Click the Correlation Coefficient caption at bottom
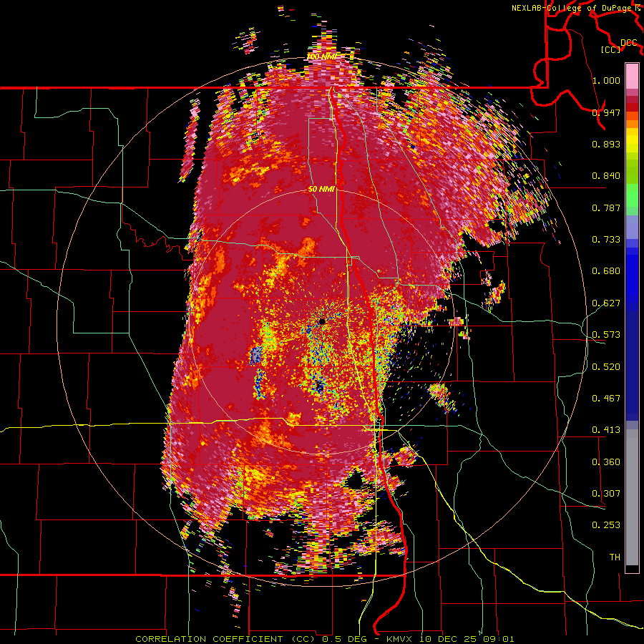The width and height of the screenshot is (644, 644). pyautogui.click(x=324, y=639)
